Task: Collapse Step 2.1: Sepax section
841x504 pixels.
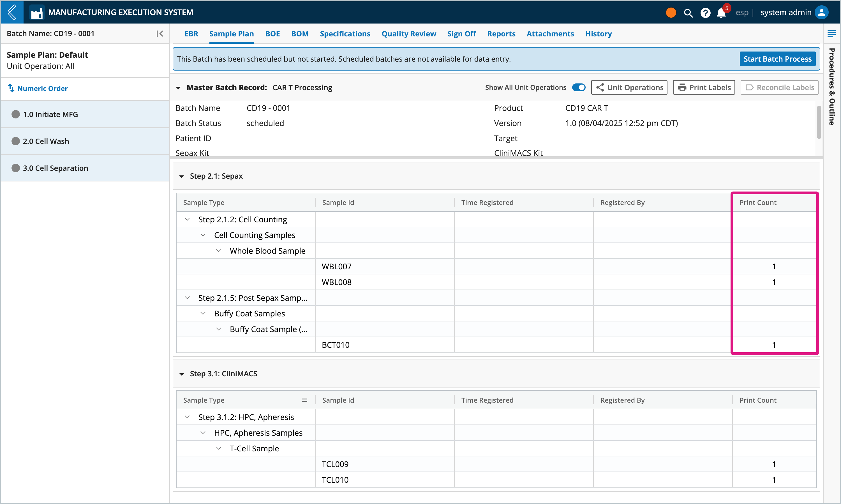Action: tap(182, 176)
